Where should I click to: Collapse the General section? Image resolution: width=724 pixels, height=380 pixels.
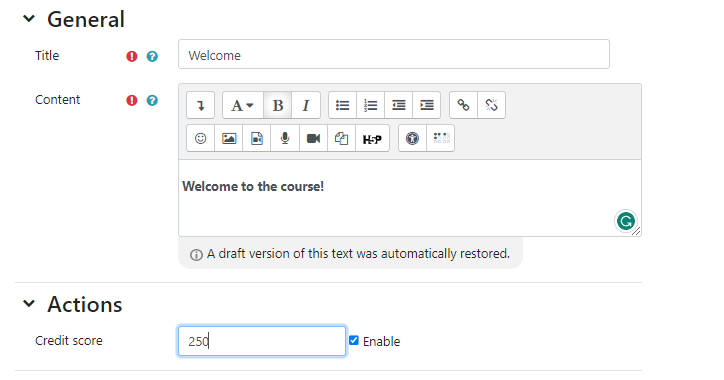tap(29, 19)
